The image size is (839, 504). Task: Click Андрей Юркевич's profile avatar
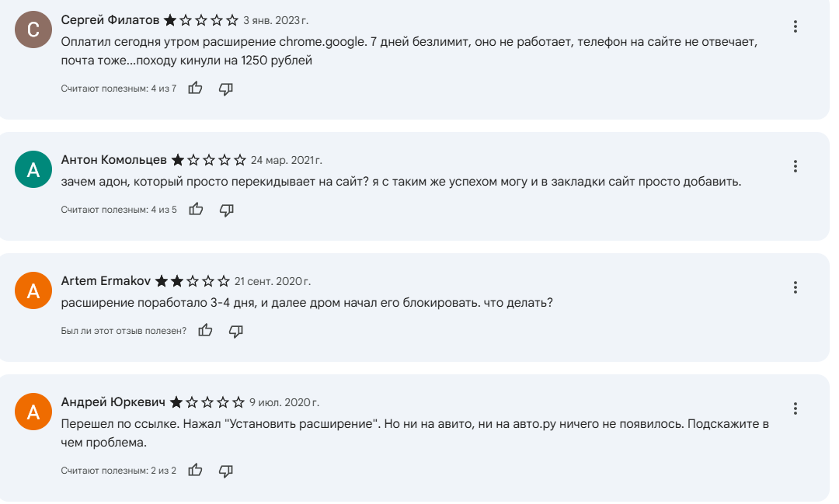click(33, 412)
